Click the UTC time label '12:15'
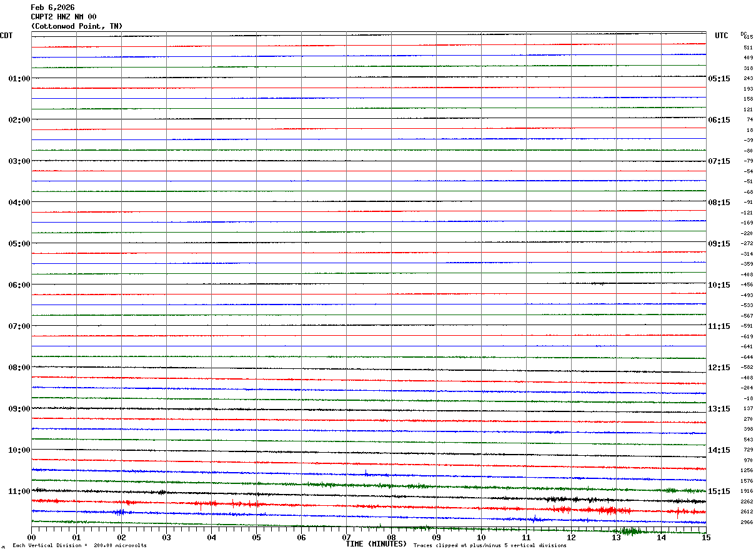Screen dimensions: 756x554 (719, 368)
